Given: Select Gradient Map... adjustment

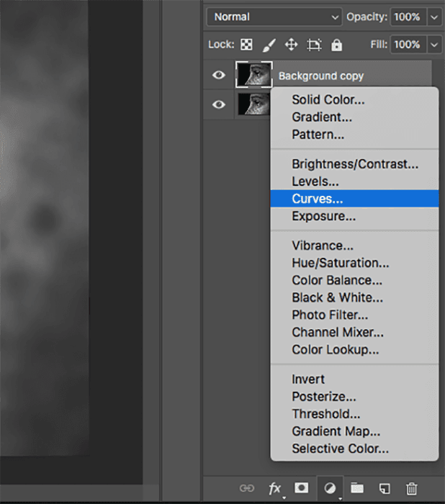Looking at the screenshot, I should (355, 431).
